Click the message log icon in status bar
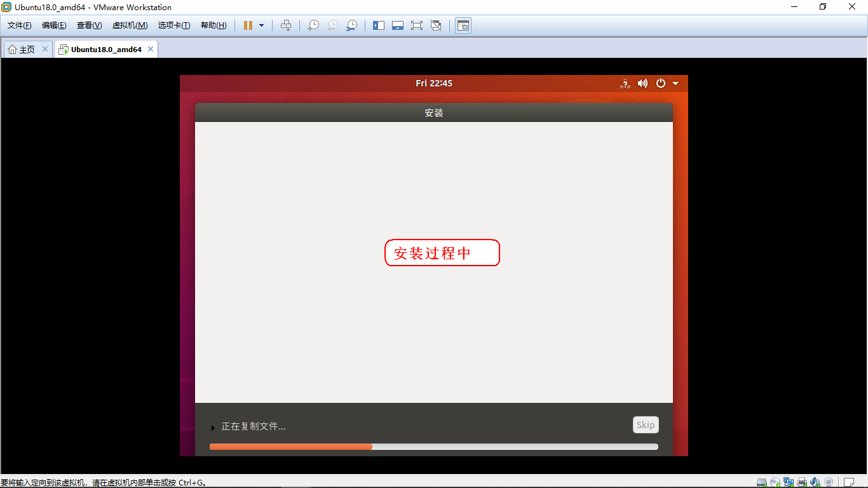The image size is (868, 488). click(849, 482)
